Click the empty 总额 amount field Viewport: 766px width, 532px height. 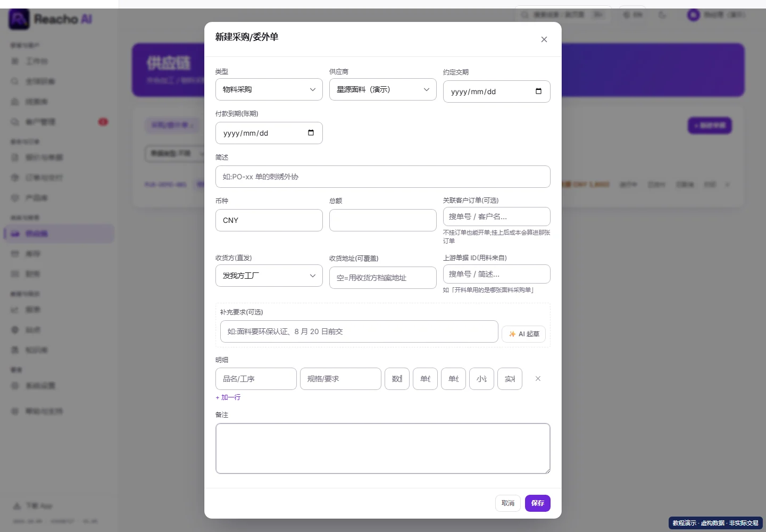382,220
